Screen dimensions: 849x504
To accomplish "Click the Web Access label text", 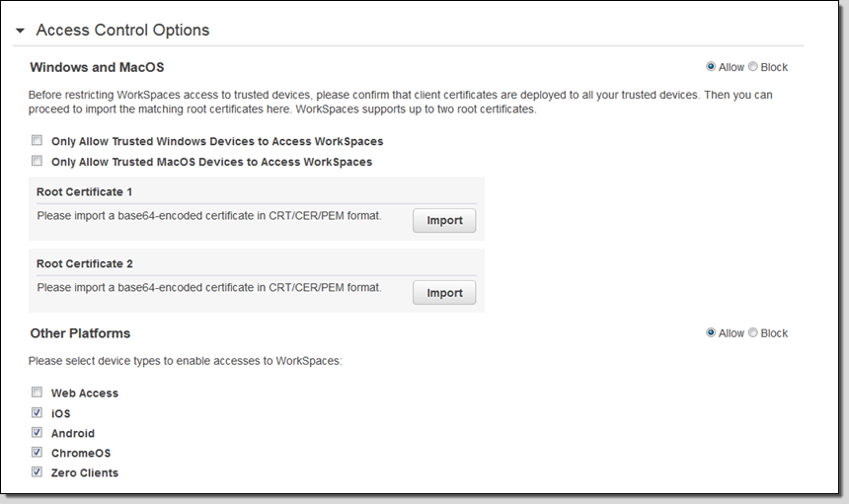I will point(84,393).
